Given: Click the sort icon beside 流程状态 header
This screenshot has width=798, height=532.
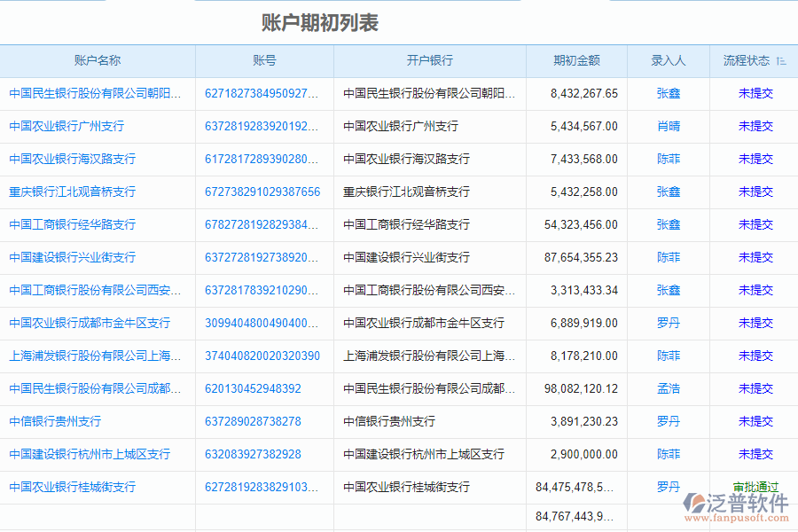Looking at the screenshot, I should [779, 60].
